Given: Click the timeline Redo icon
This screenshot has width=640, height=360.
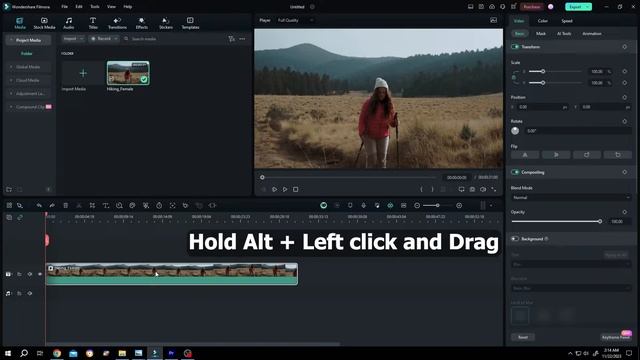Looking at the screenshot, I should [52, 205].
